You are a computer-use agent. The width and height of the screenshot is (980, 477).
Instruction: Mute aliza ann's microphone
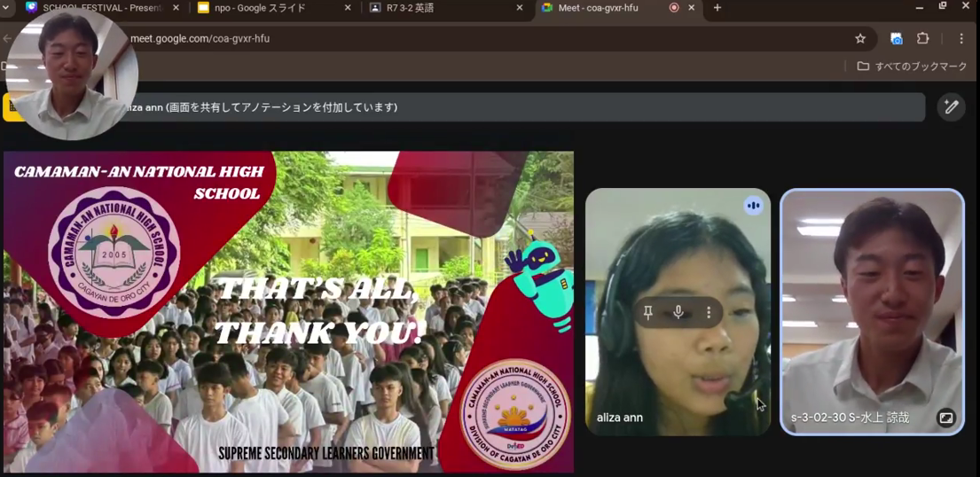[678, 313]
